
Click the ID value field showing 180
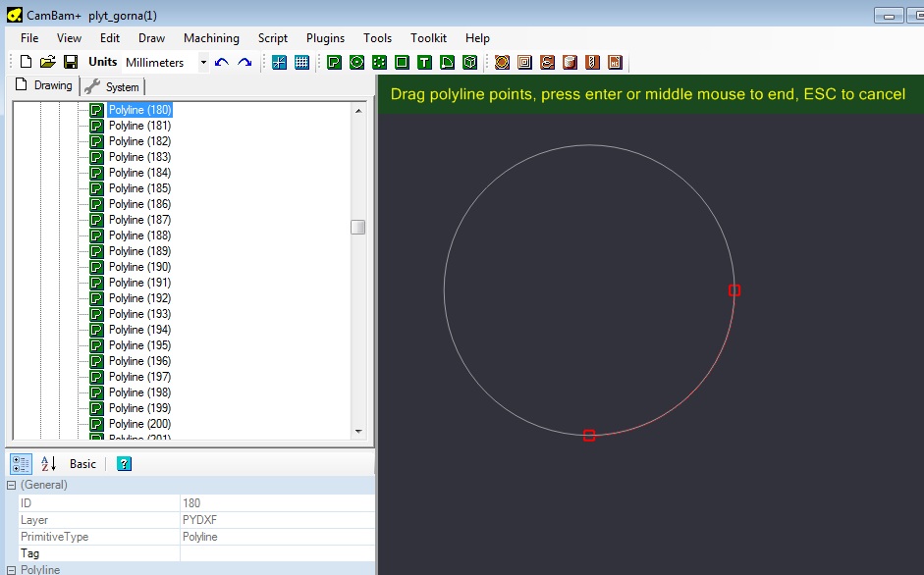(x=277, y=503)
